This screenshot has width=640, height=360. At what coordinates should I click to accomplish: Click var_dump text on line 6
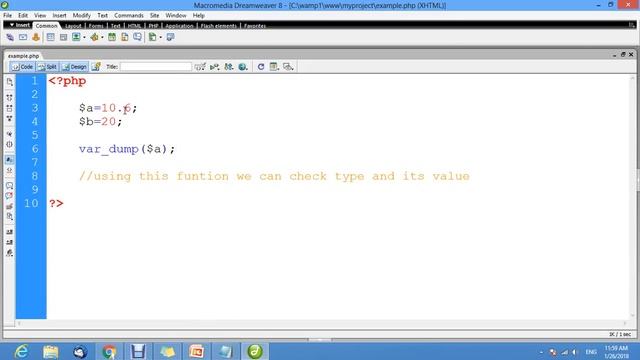pos(109,149)
